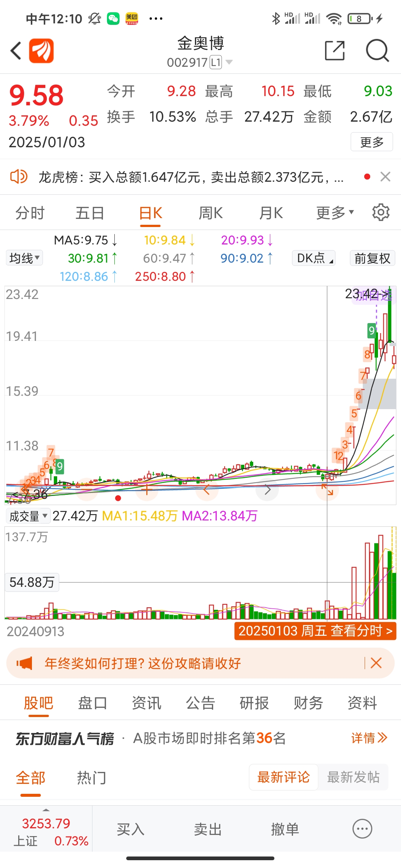The height and width of the screenshot is (868, 401).
Task: Open search with the magnifier icon
Action: pyautogui.click(x=377, y=50)
